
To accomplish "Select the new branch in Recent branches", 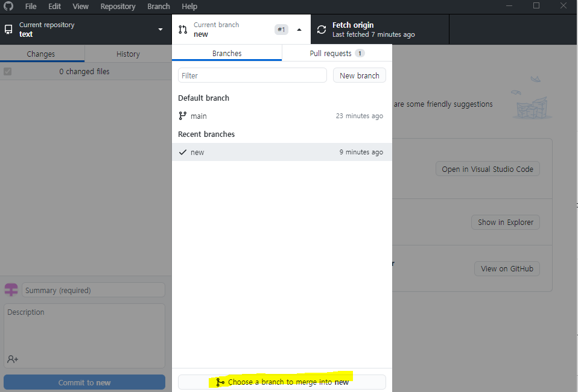I will pos(282,152).
